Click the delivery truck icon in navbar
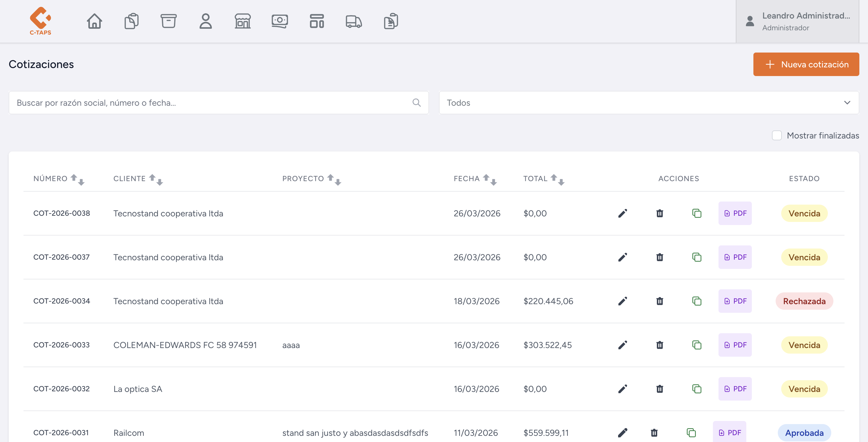 tap(354, 21)
